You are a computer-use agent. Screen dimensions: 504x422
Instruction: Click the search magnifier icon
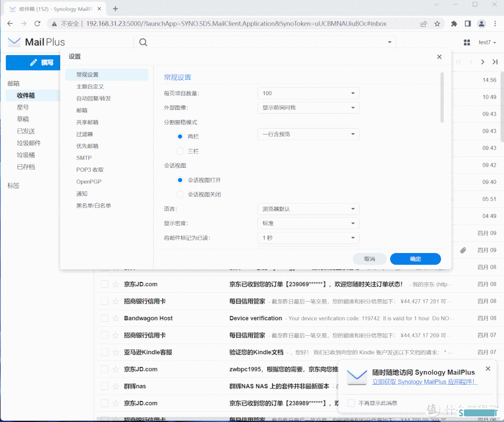point(143,42)
